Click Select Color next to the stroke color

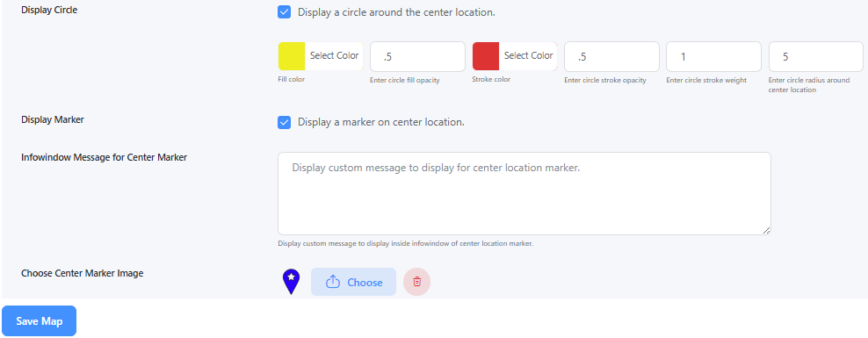point(529,55)
